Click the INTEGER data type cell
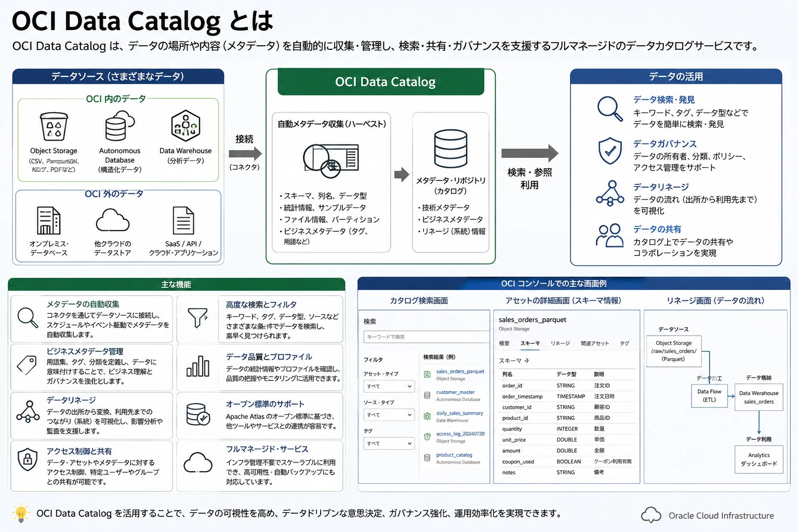The height and width of the screenshot is (532, 798). [567, 429]
